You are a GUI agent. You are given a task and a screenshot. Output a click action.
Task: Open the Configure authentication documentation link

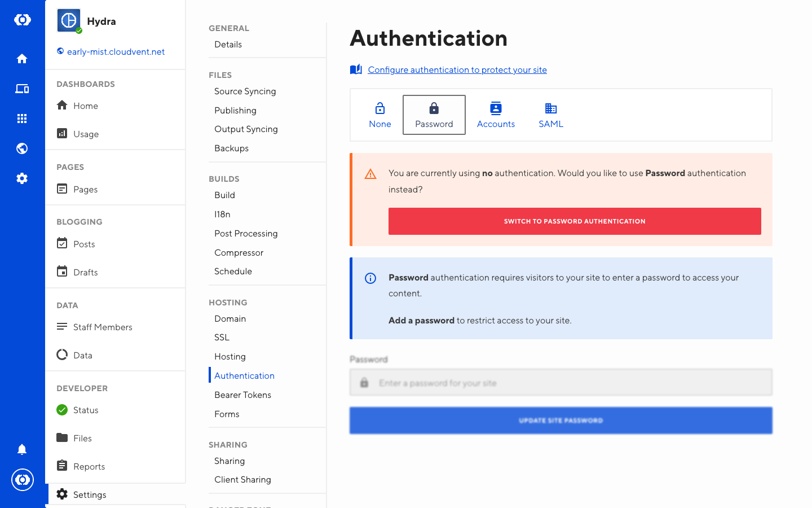pyautogui.click(x=457, y=70)
